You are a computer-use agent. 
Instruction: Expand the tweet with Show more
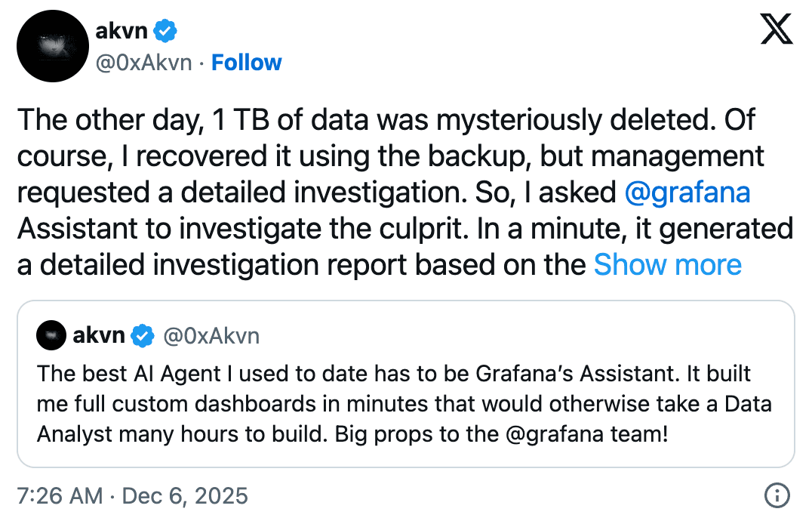(667, 265)
